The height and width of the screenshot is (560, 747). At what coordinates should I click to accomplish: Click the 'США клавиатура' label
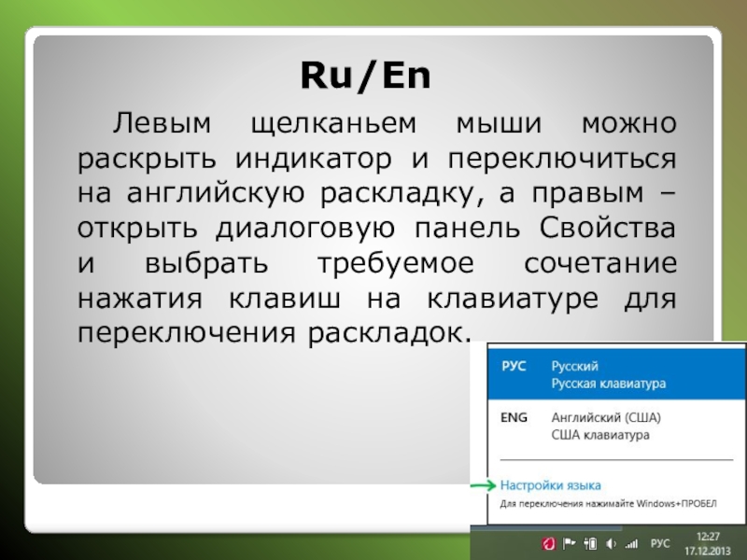(x=600, y=435)
